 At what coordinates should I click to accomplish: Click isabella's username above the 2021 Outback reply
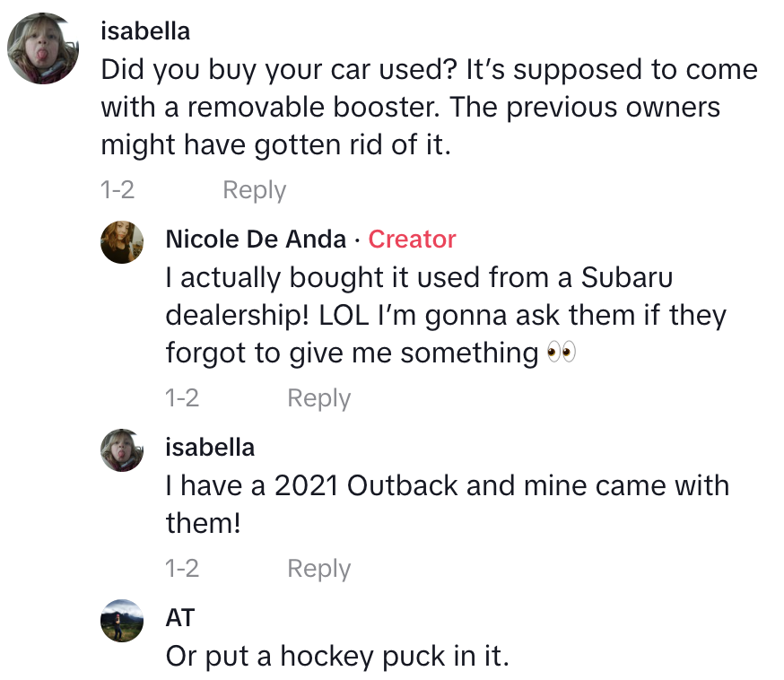(210, 447)
